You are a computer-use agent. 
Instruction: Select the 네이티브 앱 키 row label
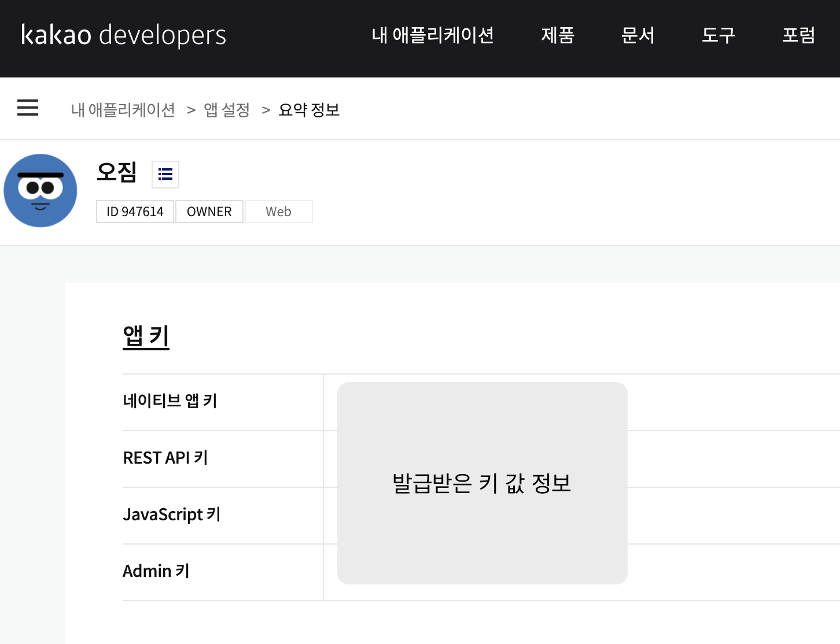coord(170,401)
